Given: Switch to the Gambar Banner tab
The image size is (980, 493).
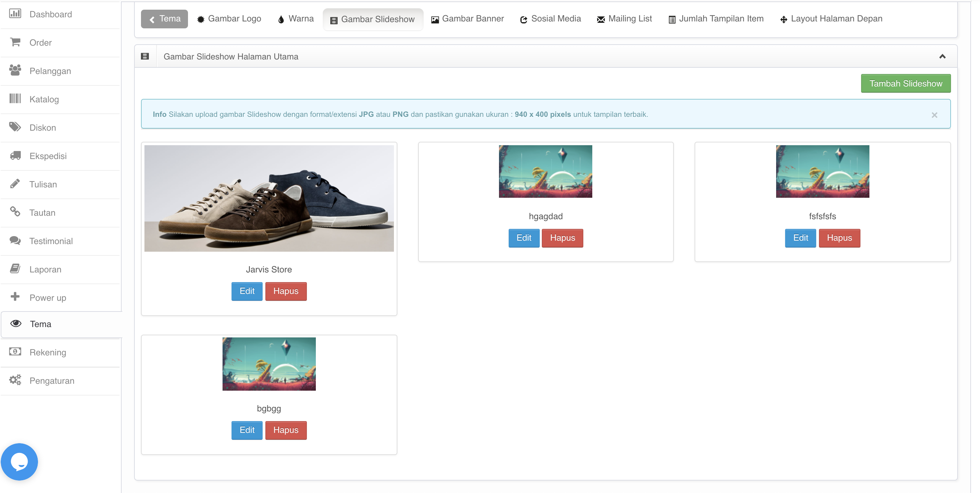Looking at the screenshot, I should [x=467, y=19].
